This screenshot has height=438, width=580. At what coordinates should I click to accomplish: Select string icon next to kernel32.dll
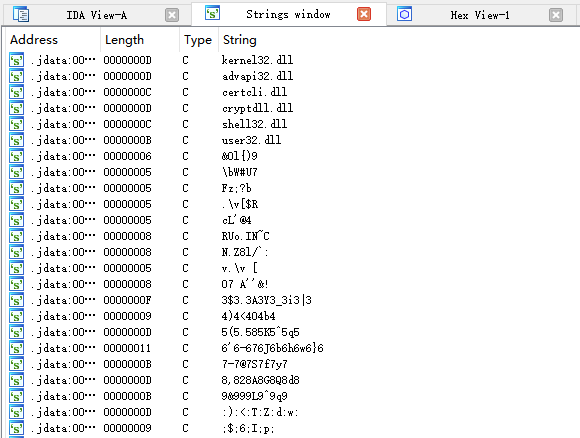coord(17,60)
